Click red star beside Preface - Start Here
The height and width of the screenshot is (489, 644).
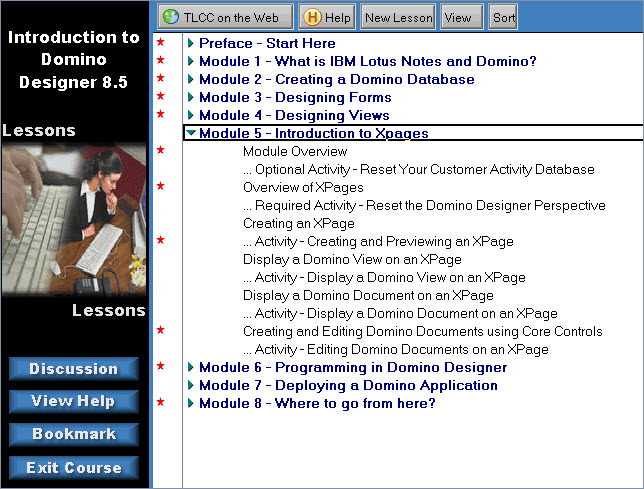(161, 42)
